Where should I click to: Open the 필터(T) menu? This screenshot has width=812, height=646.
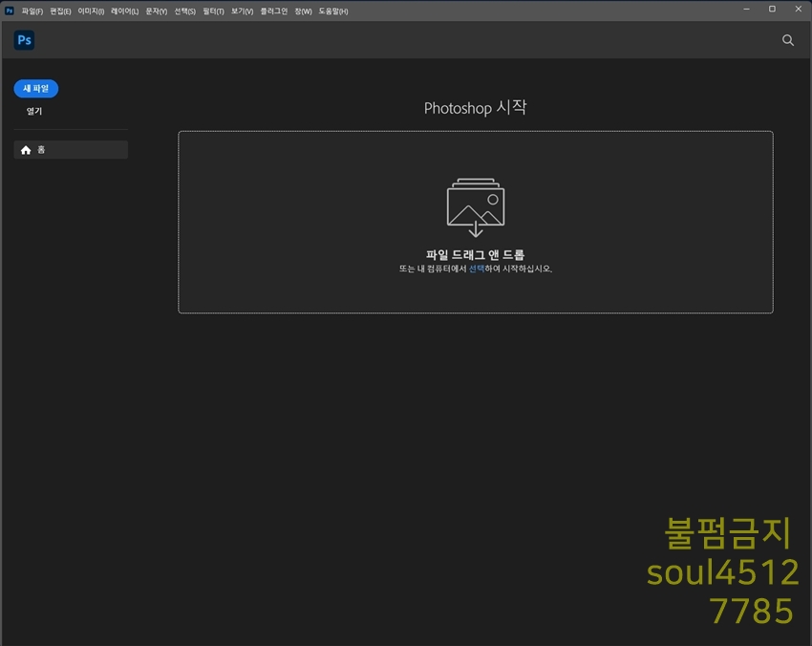pos(213,11)
